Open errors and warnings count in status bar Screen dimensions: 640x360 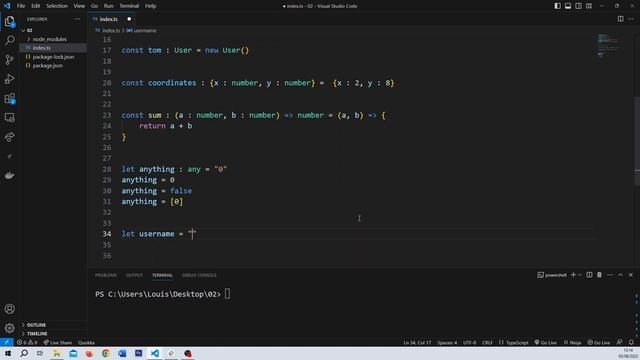coord(27,342)
